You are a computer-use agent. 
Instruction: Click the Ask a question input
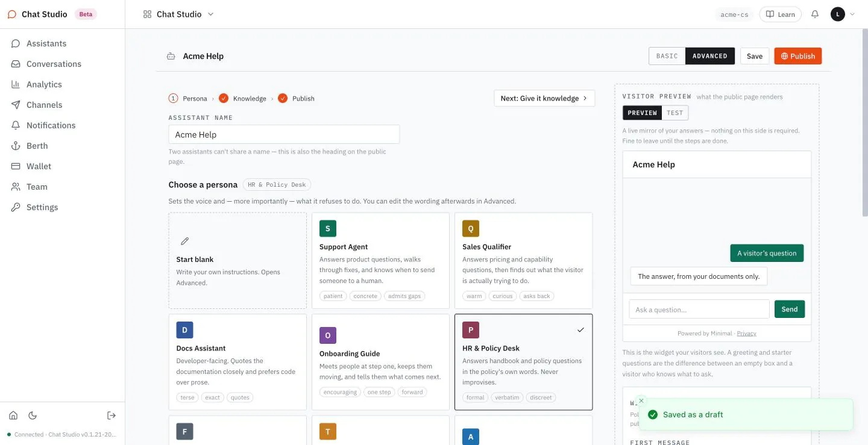point(699,309)
